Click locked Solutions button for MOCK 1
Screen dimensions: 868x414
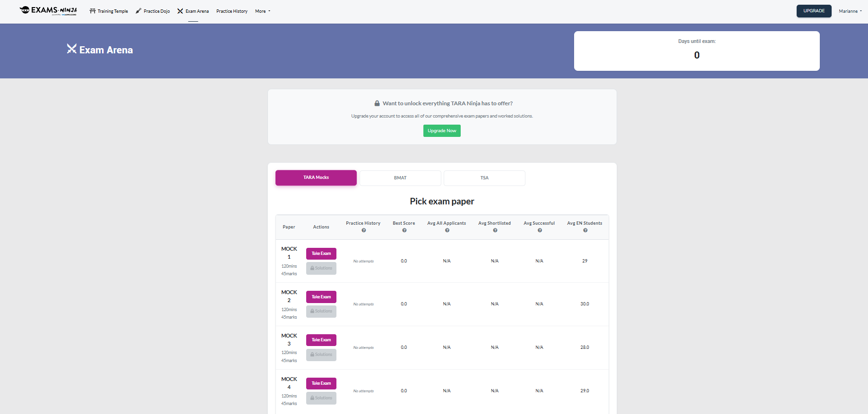[321, 268]
